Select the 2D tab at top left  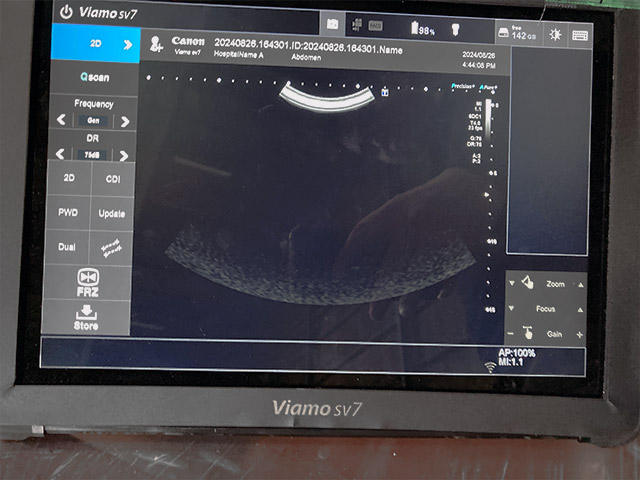(x=96, y=43)
